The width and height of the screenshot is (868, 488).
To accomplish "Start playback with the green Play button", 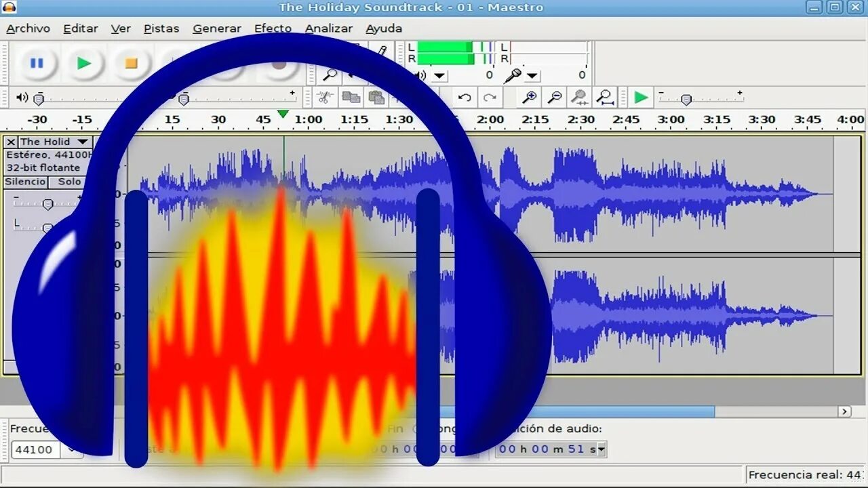I will tap(84, 63).
